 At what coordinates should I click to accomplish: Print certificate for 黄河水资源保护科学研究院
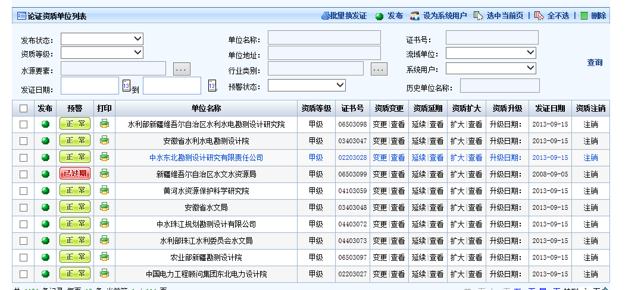point(104,190)
